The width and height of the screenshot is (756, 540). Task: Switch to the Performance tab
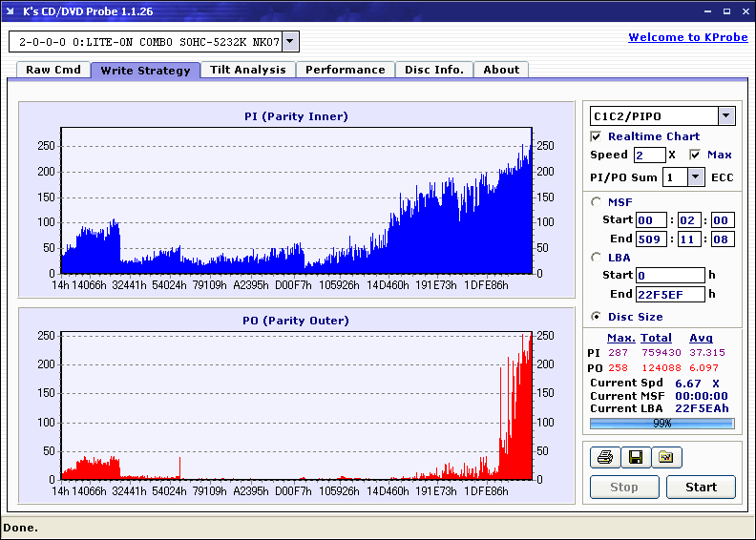pos(346,70)
